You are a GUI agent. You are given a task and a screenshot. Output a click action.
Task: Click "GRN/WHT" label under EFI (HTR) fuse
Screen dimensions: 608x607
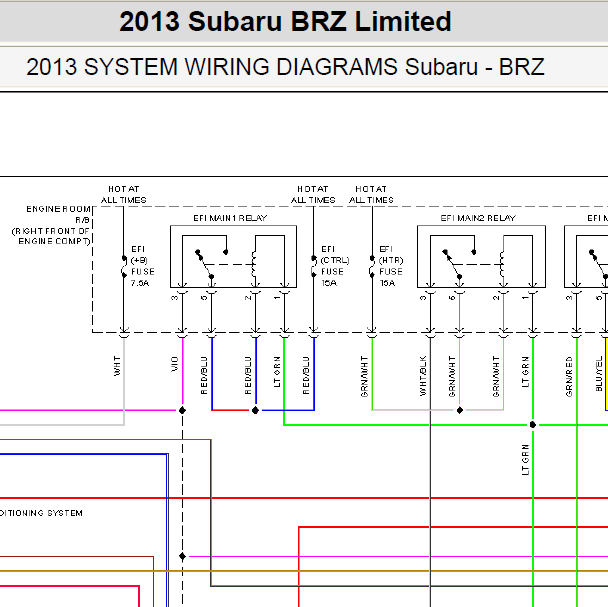[x=364, y=376]
